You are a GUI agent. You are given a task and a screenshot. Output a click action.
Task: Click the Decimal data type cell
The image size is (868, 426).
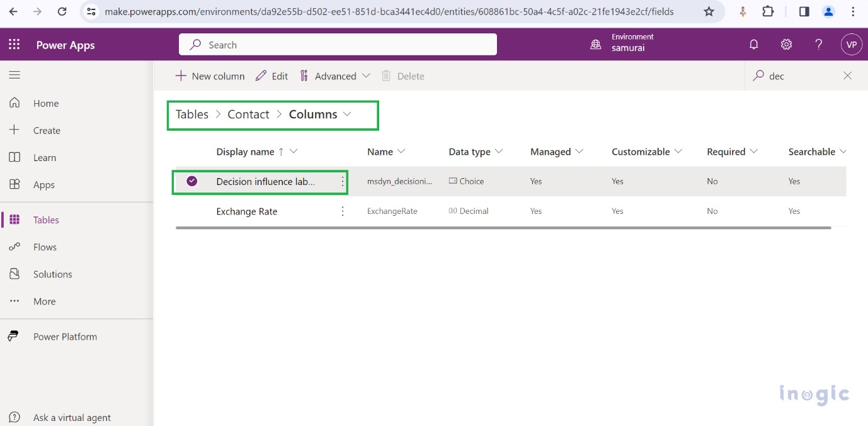468,211
